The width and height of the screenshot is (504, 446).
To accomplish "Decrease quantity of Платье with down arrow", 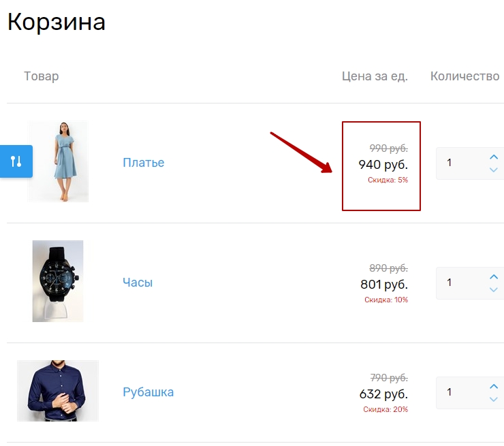I will (494, 170).
